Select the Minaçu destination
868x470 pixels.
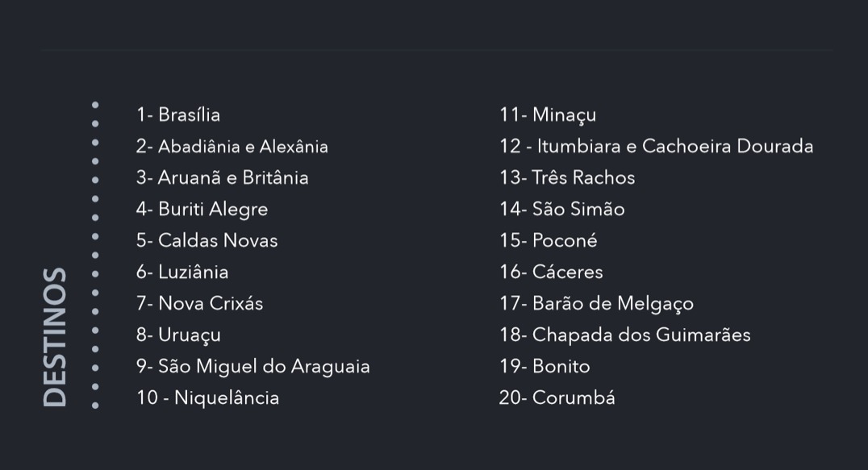pos(548,114)
